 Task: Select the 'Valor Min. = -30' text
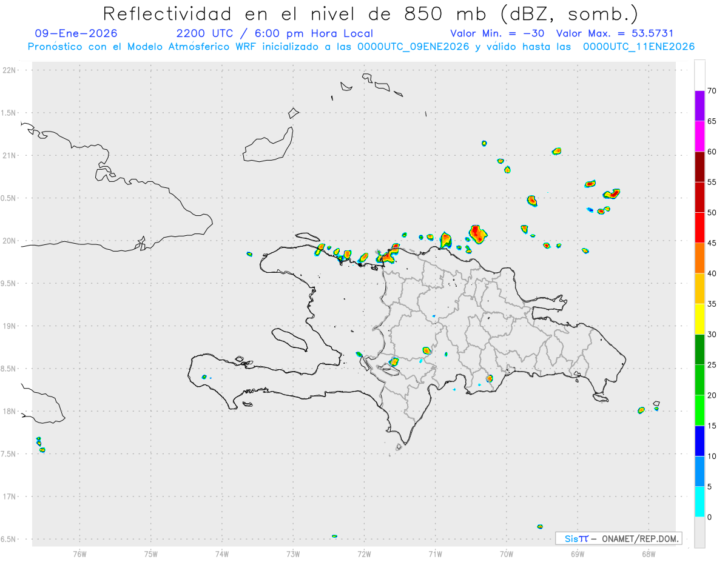(497, 33)
